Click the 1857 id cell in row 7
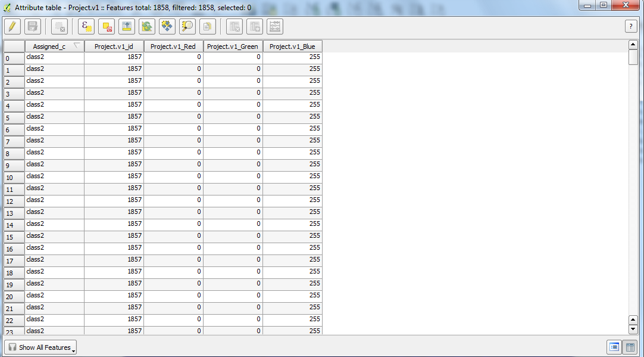 114,142
